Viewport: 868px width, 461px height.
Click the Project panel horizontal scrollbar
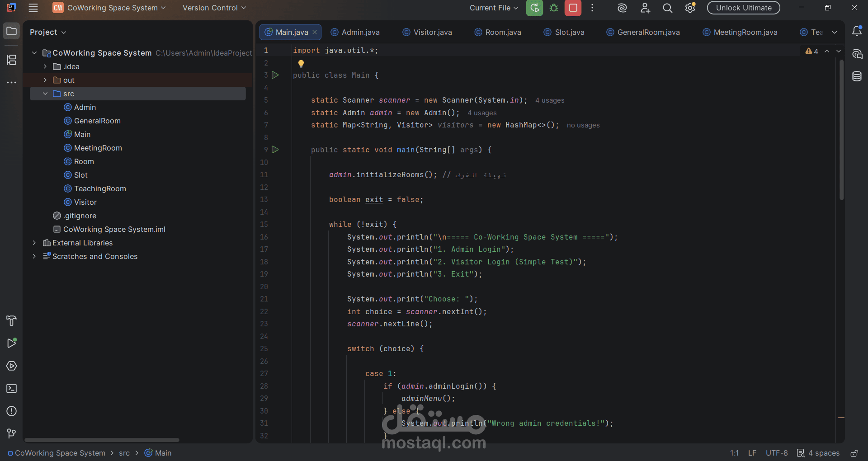coord(102,440)
